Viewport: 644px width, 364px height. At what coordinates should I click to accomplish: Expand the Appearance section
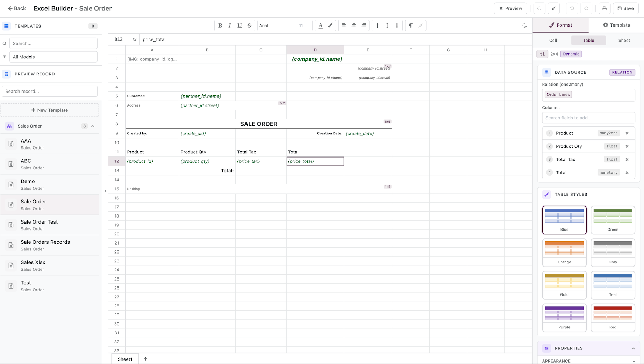588,361
